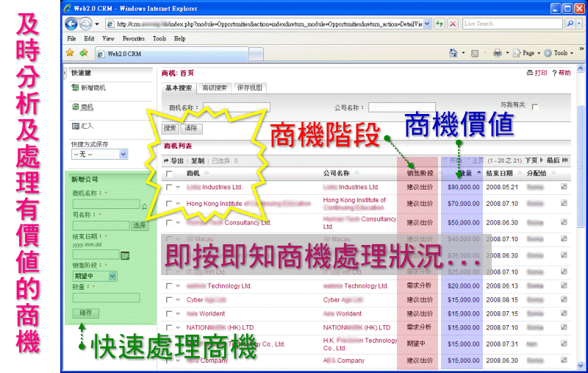Viewport: 588px width, 373px height.
Task: Click the edit icon in Worldent row
Action: 564,313
